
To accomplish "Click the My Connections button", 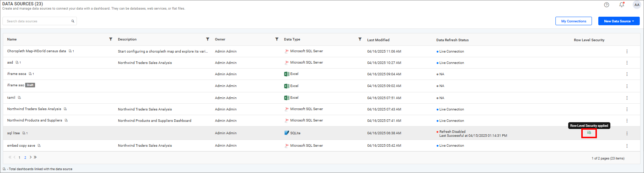I will click(x=573, y=21).
